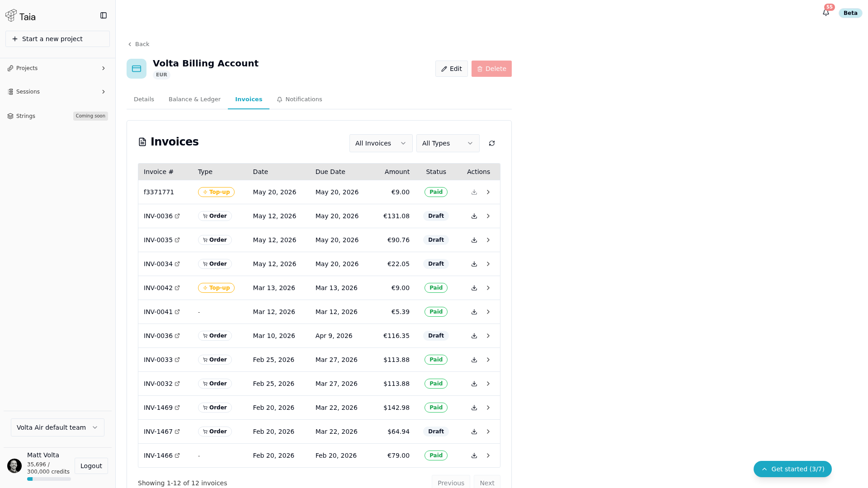Expand details of invoice INV-0042
Screen dimensions: 868x488
[x=488, y=288]
